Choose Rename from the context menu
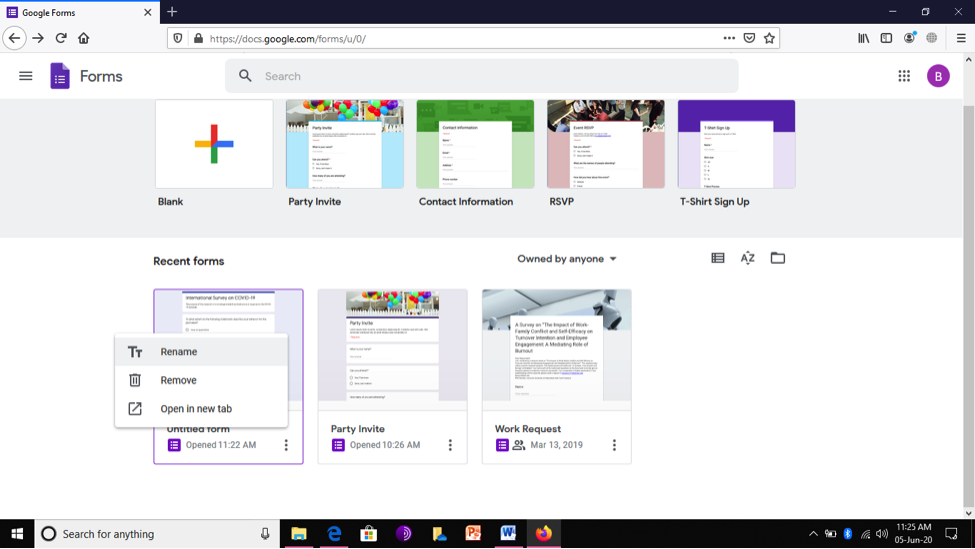The image size is (975, 549). pos(201,352)
